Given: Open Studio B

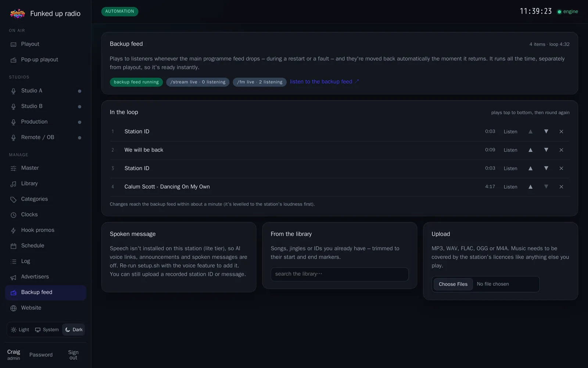Looking at the screenshot, I should [x=46, y=106].
